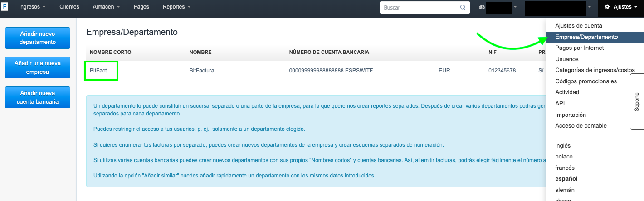
Task: Open the Soporte side tab
Action: [x=637, y=102]
